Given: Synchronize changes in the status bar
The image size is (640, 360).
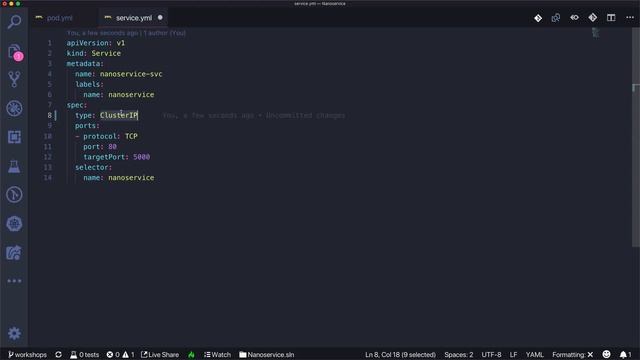Looking at the screenshot, I should [x=58, y=355].
